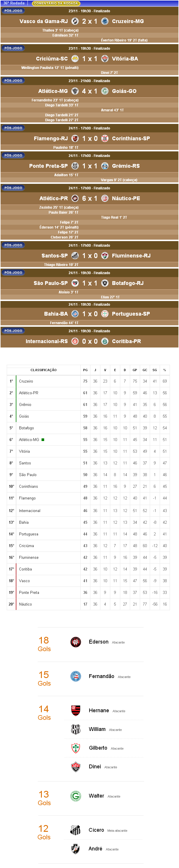Click Cruzeiro in the classification table
The width and height of the screenshot is (179, 868).
pyautogui.click(x=26, y=381)
